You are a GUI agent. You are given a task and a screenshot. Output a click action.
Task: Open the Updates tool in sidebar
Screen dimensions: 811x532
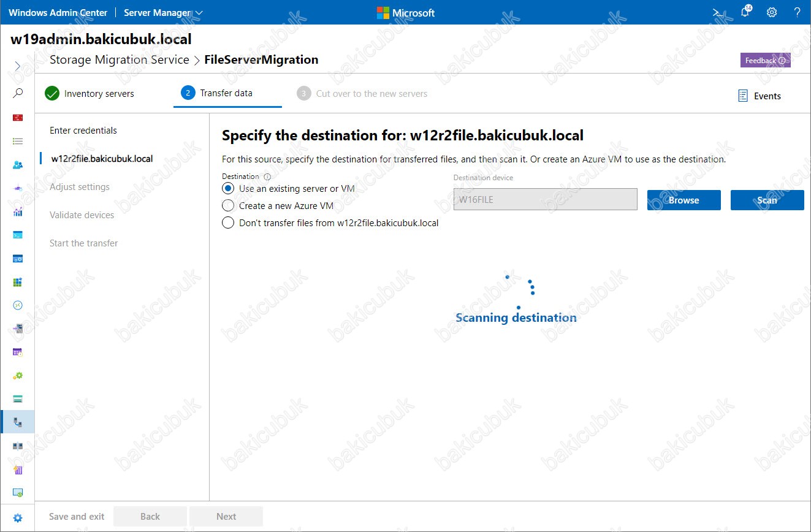(x=18, y=493)
